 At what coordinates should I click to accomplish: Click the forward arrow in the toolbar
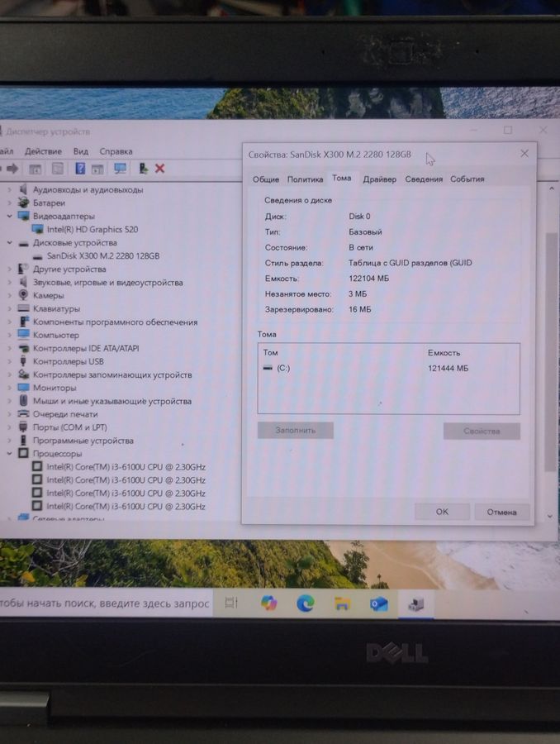pos(12,169)
